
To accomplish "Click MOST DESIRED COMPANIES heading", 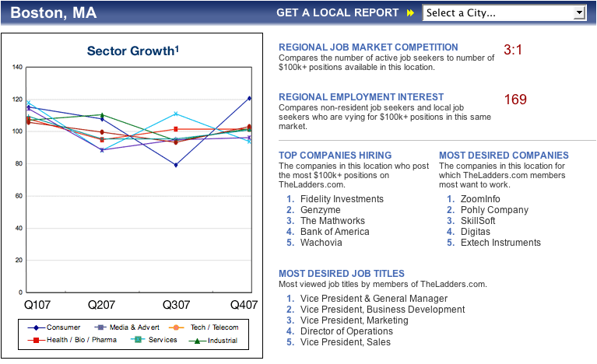I will 504,156.
